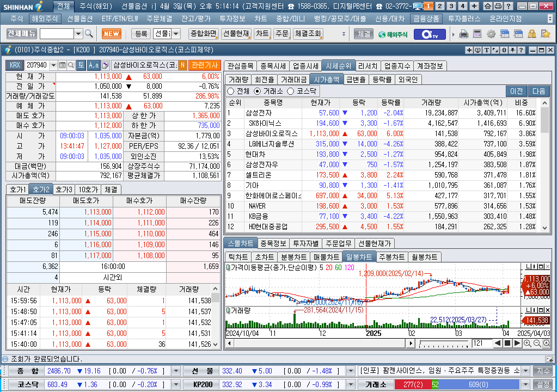
Task: Zoom in the chart with plus magnifier
Action: click(528, 344)
